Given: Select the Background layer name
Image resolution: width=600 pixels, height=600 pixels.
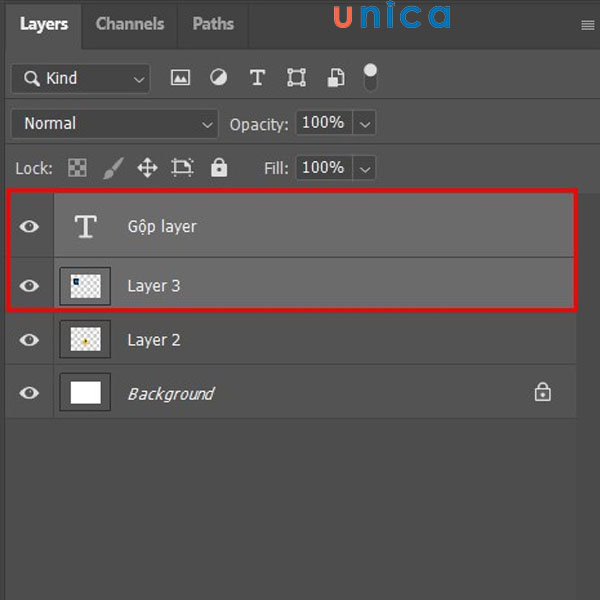Looking at the screenshot, I should pyautogui.click(x=171, y=394).
